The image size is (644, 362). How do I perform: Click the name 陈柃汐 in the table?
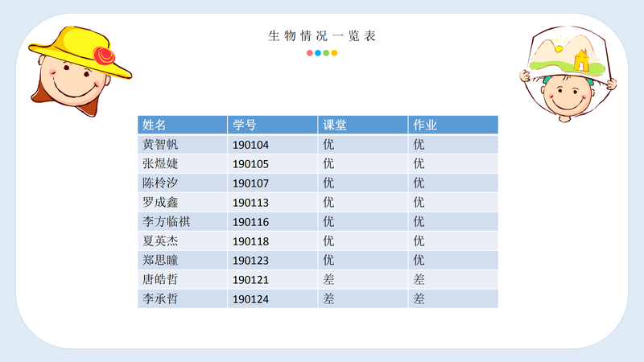pos(160,183)
